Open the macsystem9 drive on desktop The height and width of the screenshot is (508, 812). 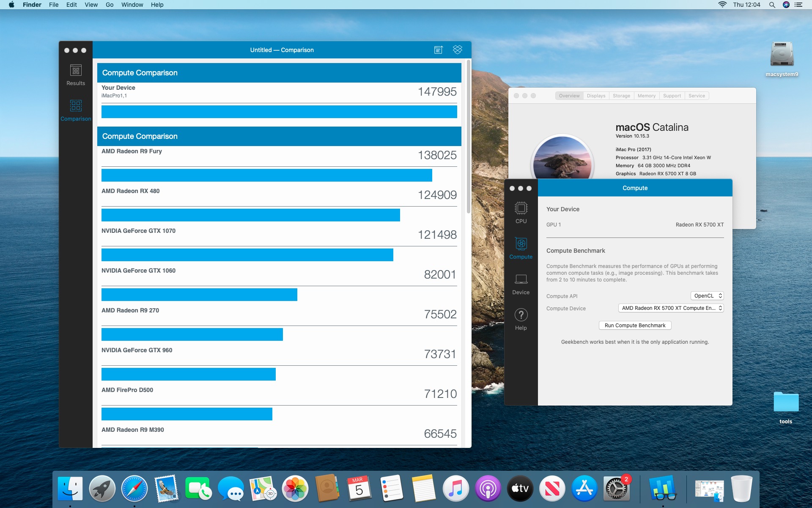pos(782,55)
